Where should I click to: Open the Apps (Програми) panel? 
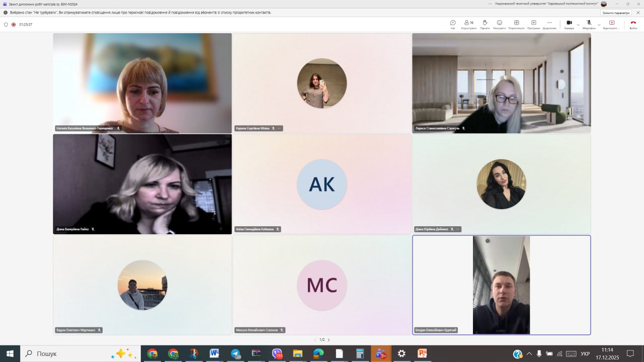click(x=533, y=24)
